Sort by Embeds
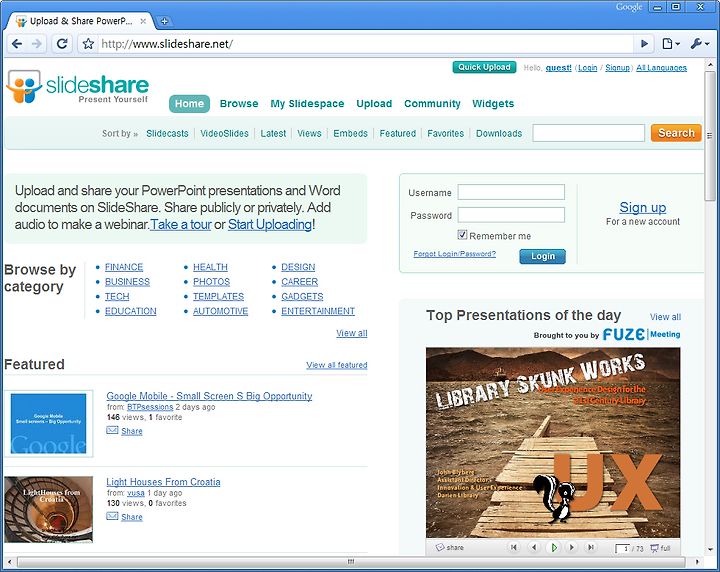Viewport: 720px width, 572px height. coord(350,134)
